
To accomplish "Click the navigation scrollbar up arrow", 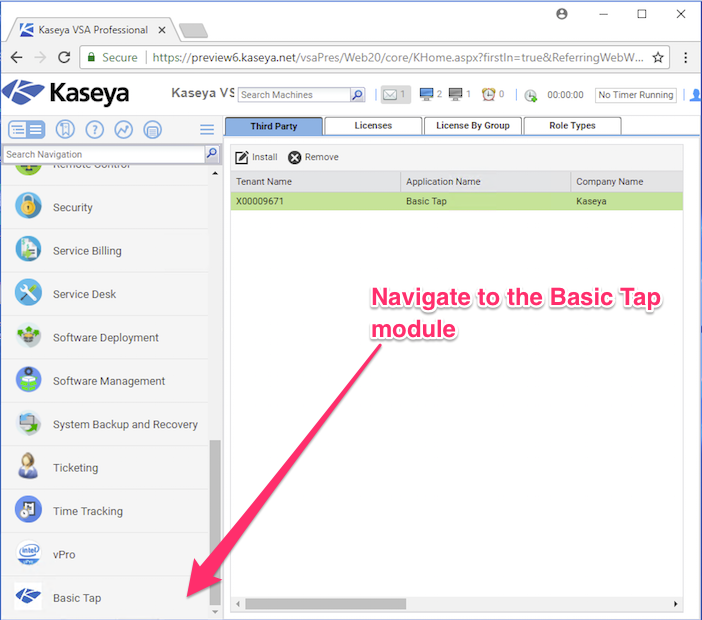I will [215, 173].
